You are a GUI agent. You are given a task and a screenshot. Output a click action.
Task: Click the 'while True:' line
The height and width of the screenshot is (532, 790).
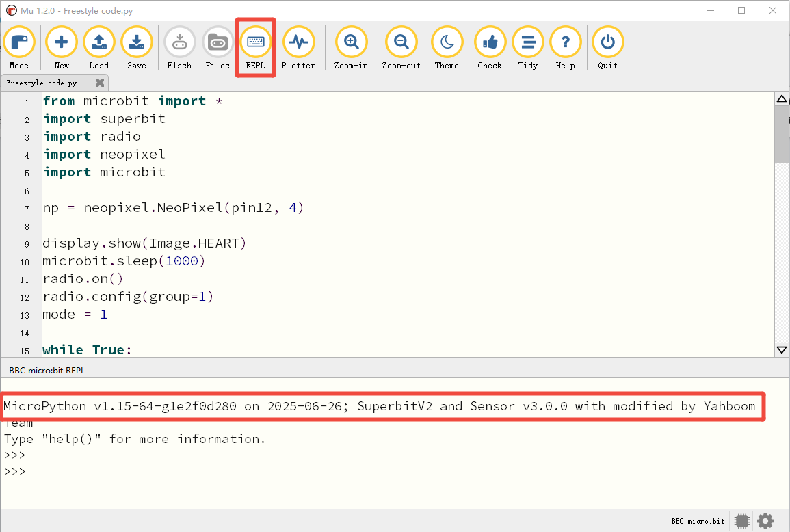tap(87, 349)
